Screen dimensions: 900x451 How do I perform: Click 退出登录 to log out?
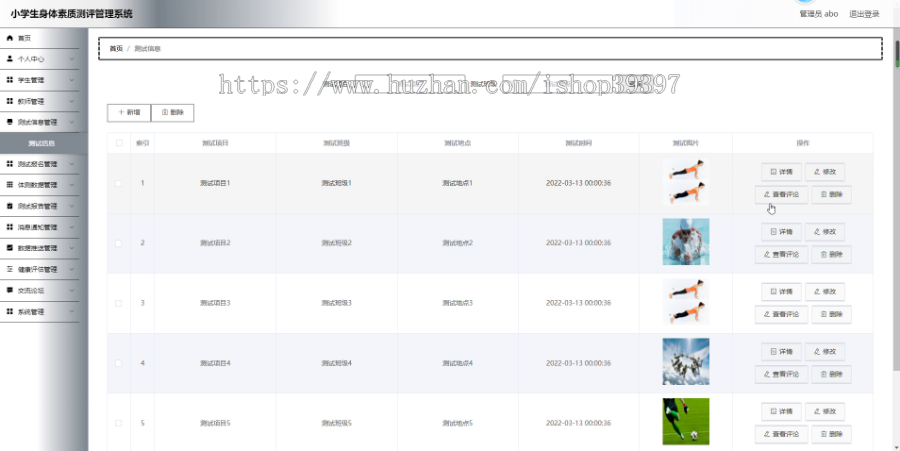click(864, 14)
